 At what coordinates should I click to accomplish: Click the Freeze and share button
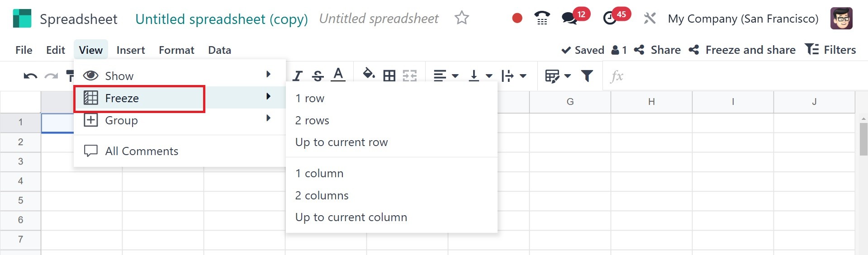(x=742, y=50)
